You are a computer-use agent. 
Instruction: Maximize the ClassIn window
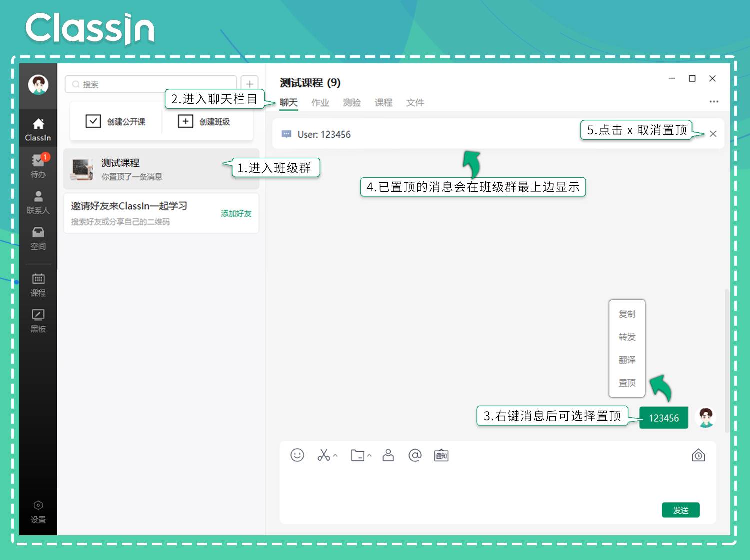(x=692, y=78)
